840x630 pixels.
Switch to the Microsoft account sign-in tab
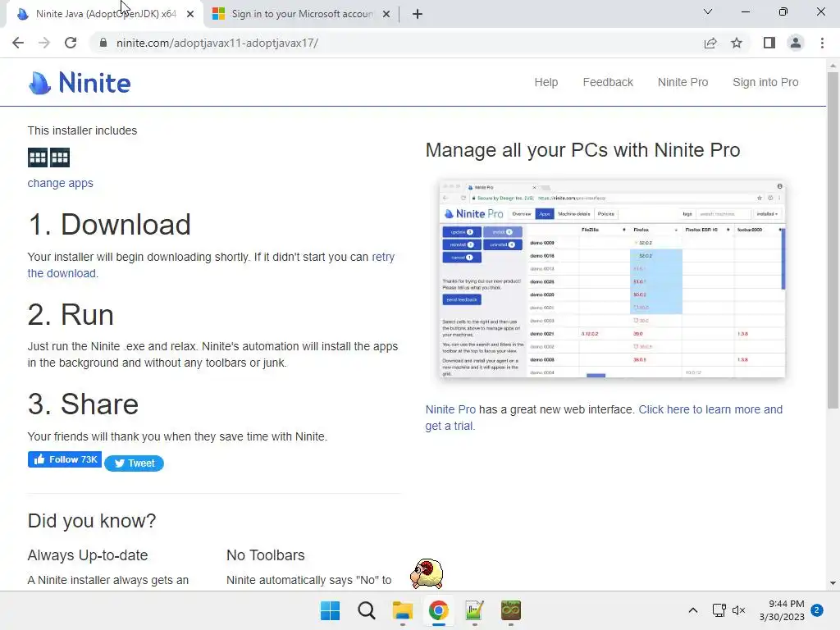[300, 14]
